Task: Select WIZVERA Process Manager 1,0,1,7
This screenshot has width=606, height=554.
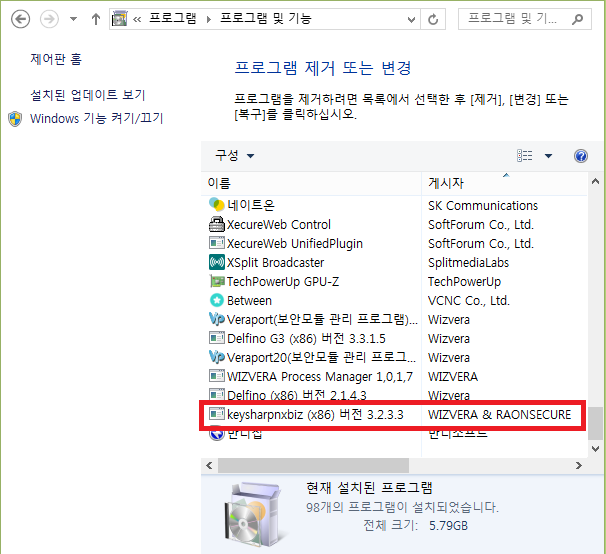Action: click(320, 376)
